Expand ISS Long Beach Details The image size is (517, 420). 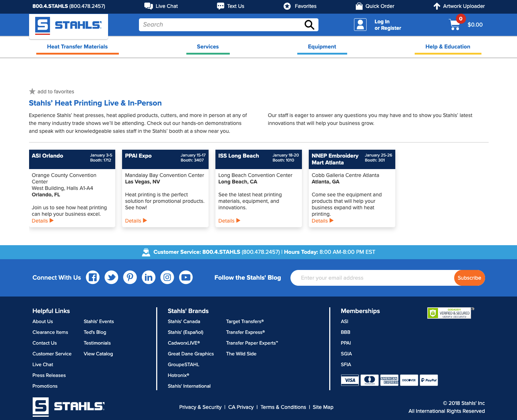coord(229,221)
